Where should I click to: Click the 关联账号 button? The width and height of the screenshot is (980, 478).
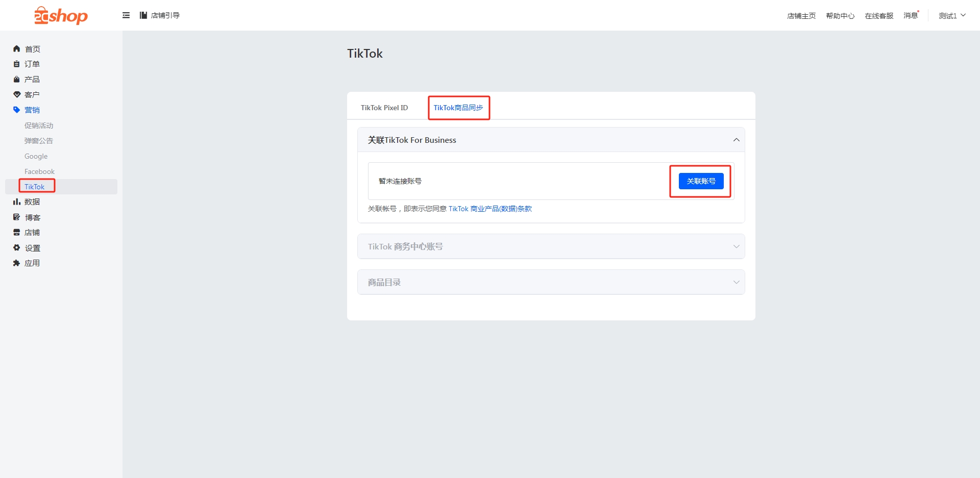701,181
